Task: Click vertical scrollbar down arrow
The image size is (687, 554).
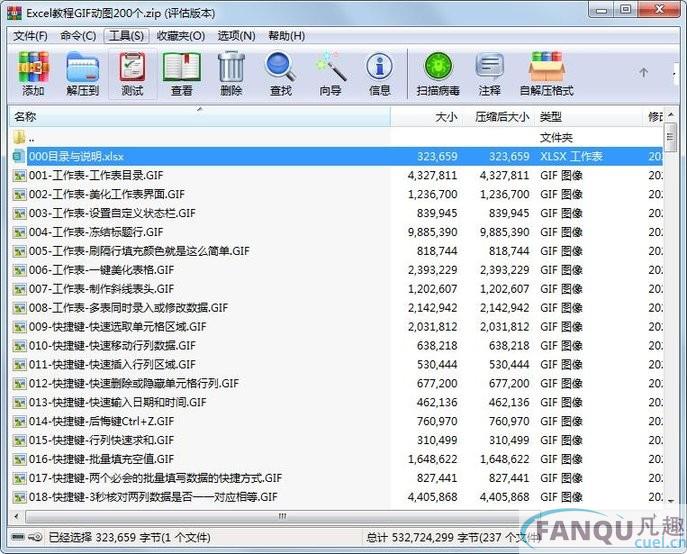Action: pos(670,501)
